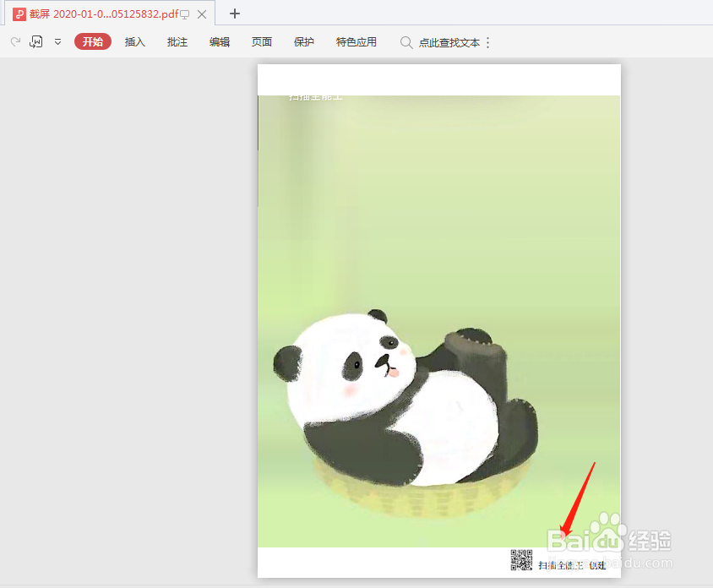Open the 特色应用 tab

(356, 42)
